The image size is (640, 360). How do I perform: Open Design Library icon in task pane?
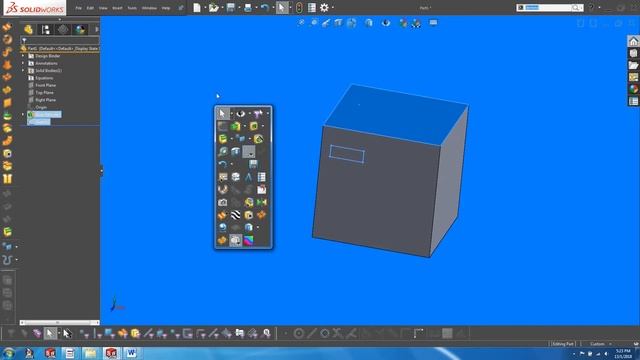click(633, 53)
